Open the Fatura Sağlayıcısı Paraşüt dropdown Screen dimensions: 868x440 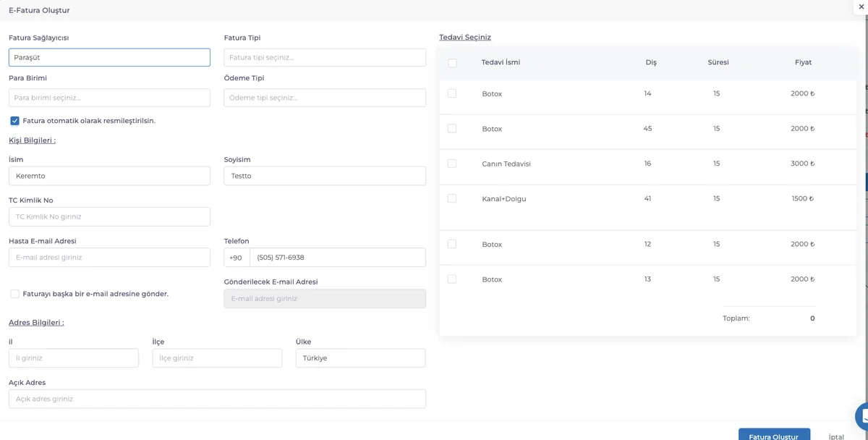coord(109,57)
